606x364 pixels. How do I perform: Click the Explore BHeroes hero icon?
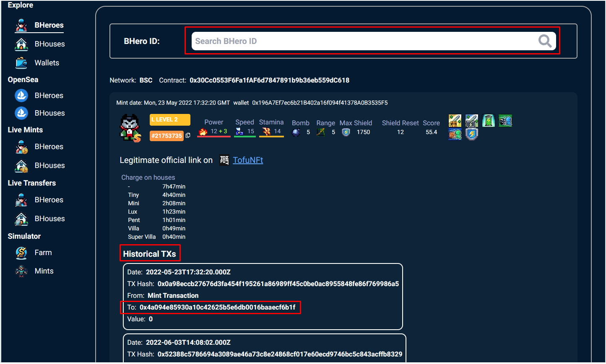21,26
